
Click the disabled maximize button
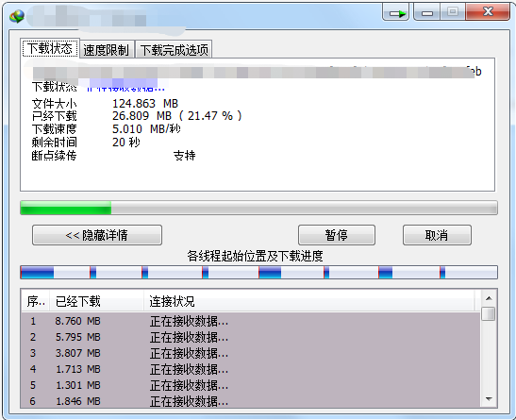pos(453,12)
